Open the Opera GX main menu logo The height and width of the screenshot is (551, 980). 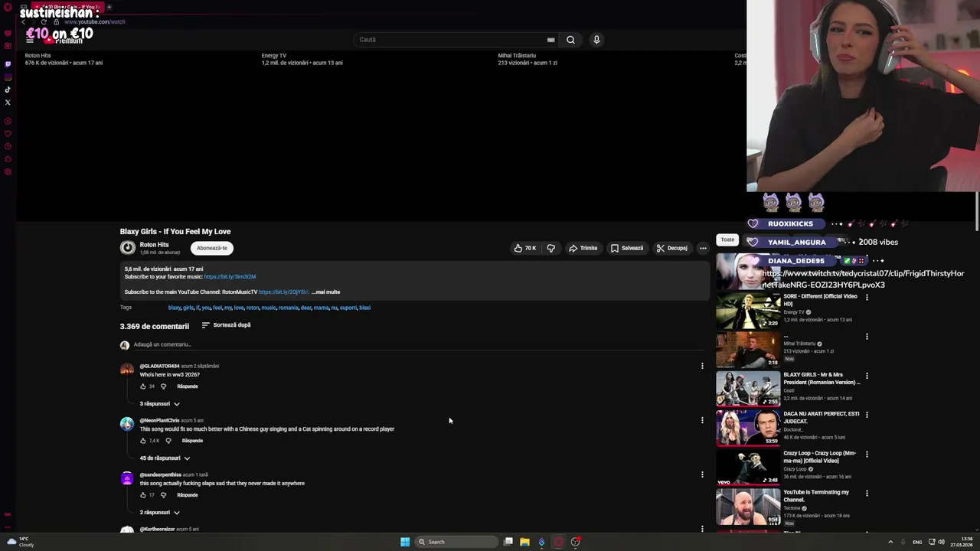point(8,8)
